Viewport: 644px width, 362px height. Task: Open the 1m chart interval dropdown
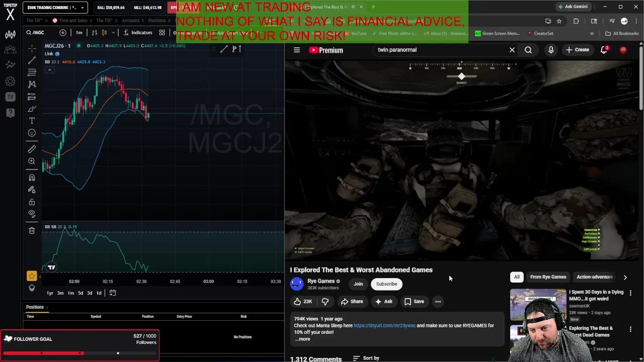click(x=79, y=33)
